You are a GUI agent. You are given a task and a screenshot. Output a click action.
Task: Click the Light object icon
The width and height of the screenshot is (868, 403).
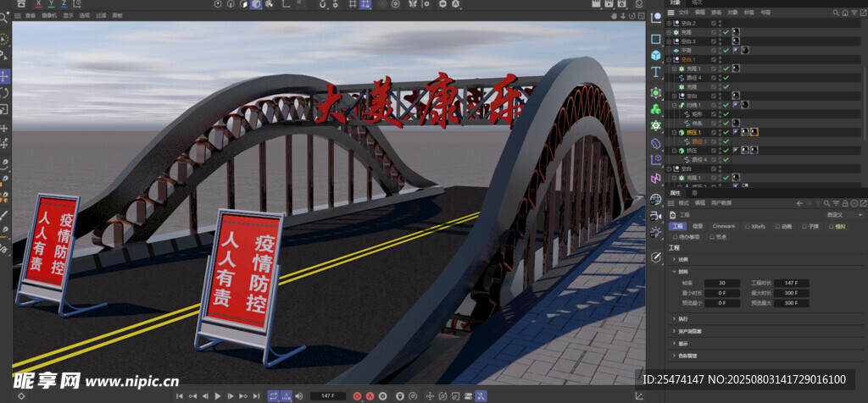[x=655, y=232]
